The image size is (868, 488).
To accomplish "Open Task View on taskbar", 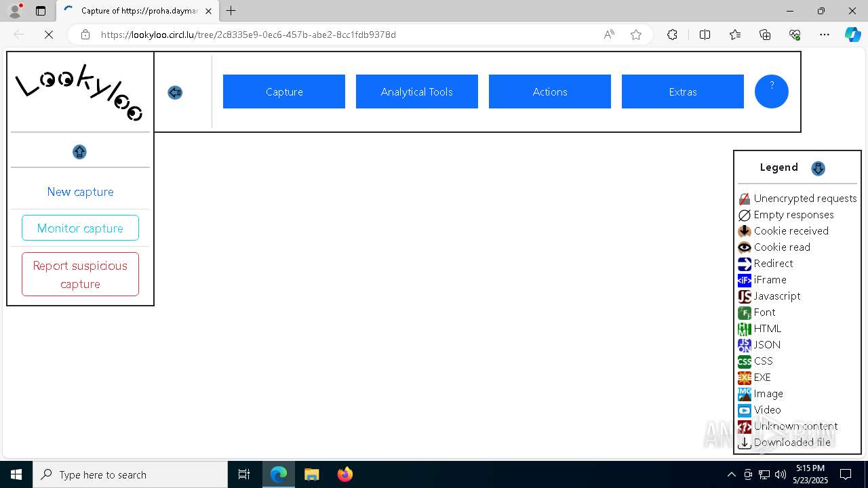I will [x=244, y=474].
